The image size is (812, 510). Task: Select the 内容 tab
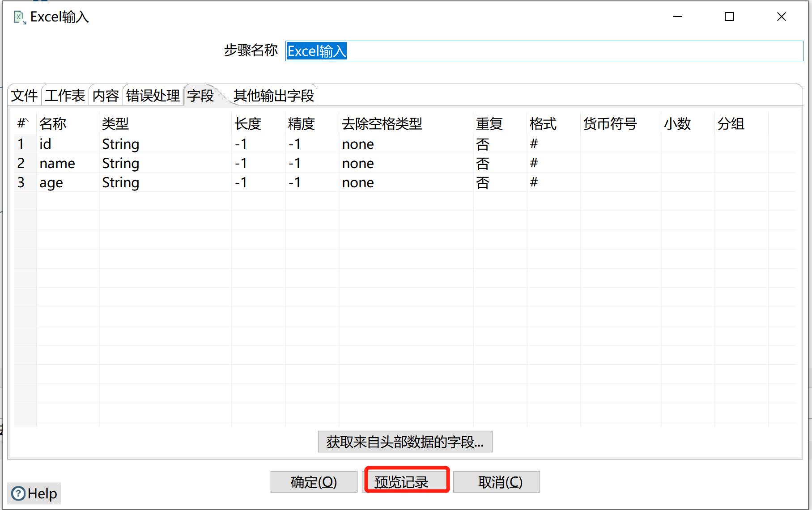[106, 95]
